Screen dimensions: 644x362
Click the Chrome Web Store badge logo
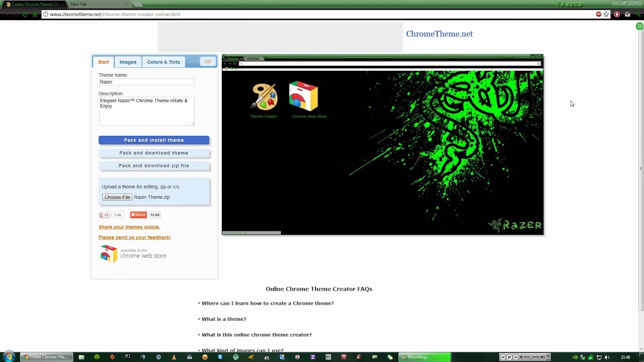133,253
